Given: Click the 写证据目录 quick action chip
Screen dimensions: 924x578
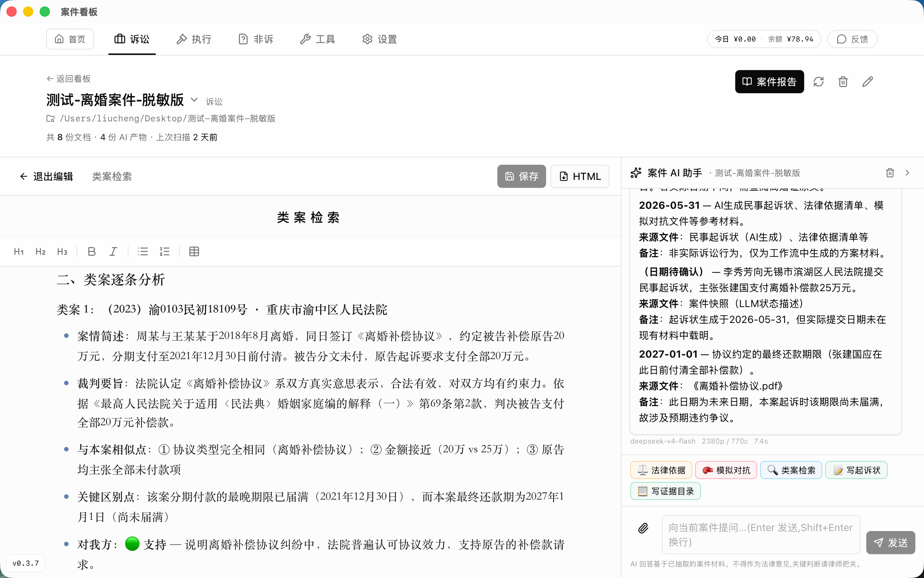Looking at the screenshot, I should tap(666, 491).
